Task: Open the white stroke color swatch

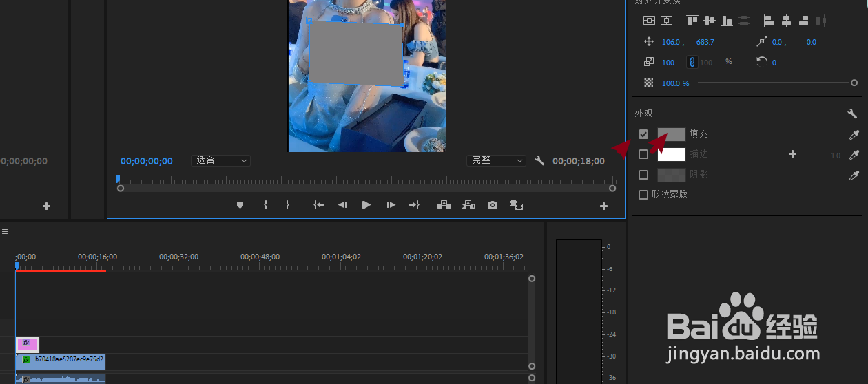Action: [x=672, y=154]
